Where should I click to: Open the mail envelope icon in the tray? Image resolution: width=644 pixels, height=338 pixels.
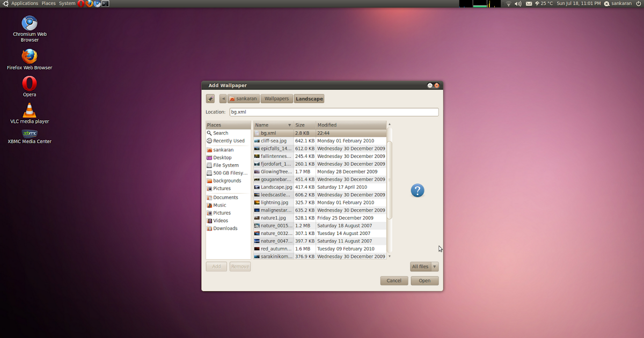(x=529, y=3)
